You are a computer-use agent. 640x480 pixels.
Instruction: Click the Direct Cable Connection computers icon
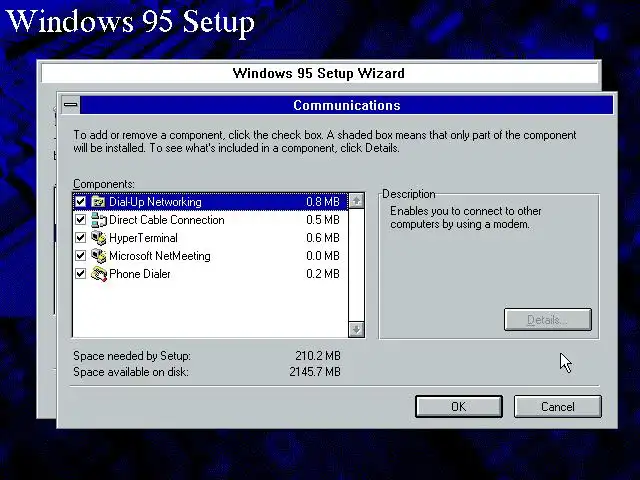pos(99,220)
